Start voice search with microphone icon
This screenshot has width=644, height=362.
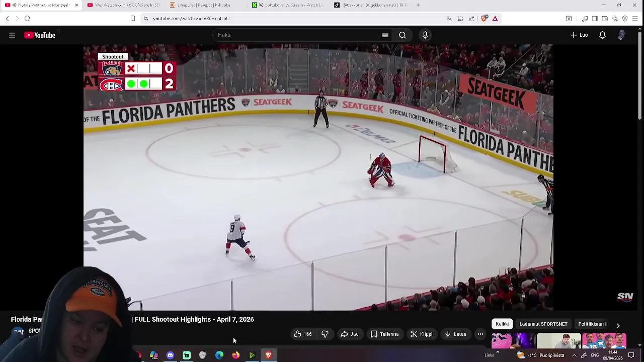tap(425, 35)
